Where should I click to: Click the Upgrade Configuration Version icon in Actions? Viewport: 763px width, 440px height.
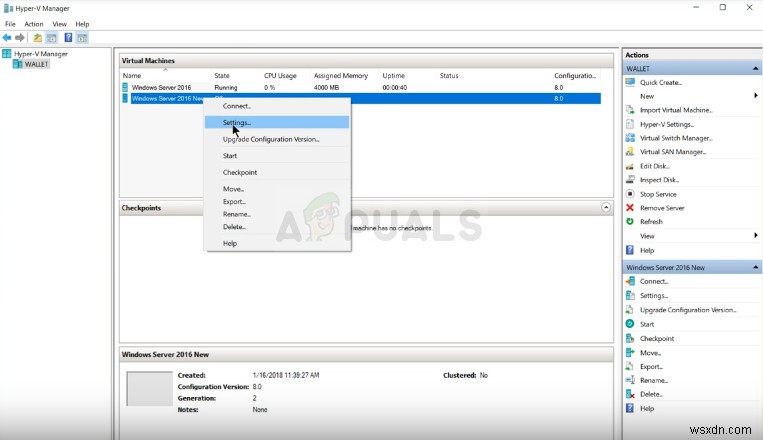pyautogui.click(x=630, y=310)
